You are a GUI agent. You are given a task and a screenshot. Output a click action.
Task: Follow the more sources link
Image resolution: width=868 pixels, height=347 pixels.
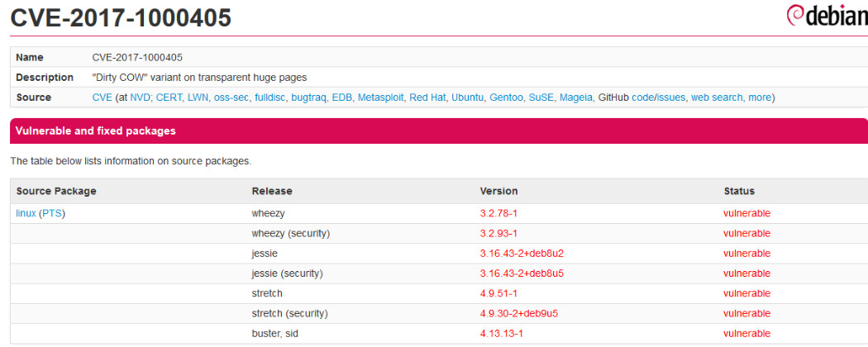coord(760,97)
